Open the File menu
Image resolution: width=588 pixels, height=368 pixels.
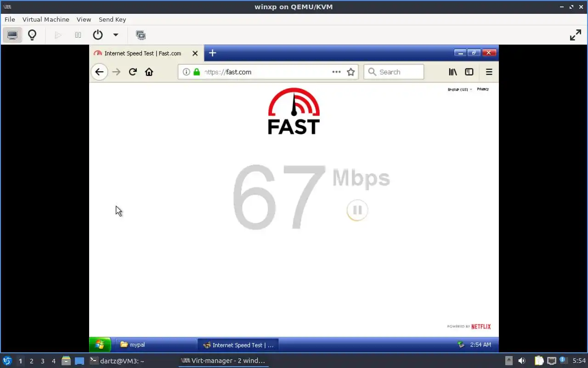tap(10, 19)
